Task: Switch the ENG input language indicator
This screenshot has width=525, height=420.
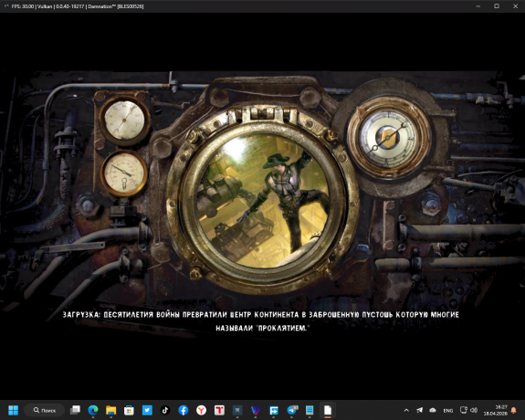Action: tap(448, 410)
